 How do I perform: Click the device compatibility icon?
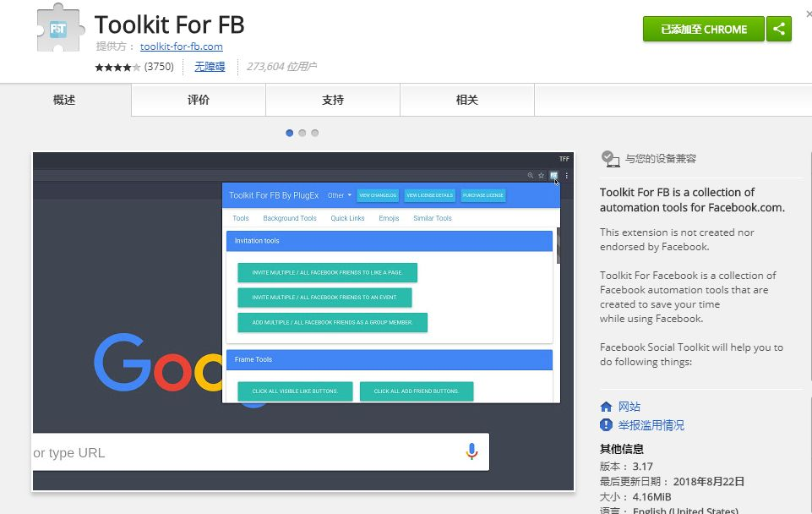(x=611, y=159)
